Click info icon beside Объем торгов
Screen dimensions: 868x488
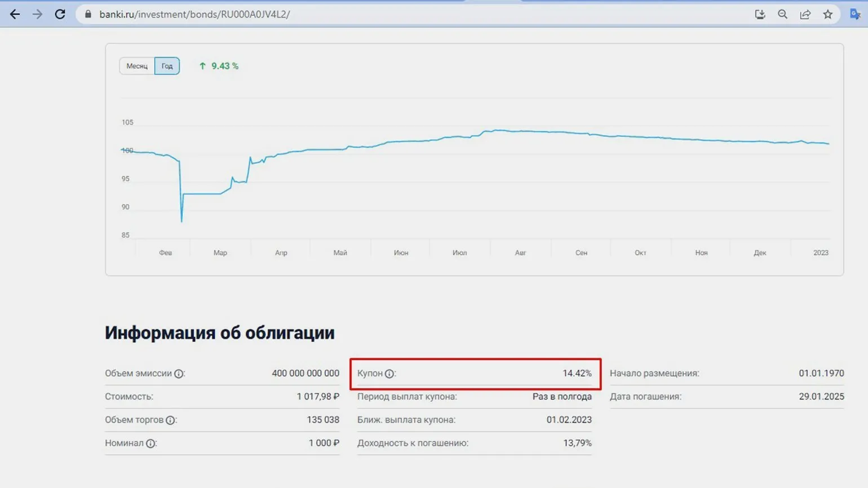coord(170,420)
